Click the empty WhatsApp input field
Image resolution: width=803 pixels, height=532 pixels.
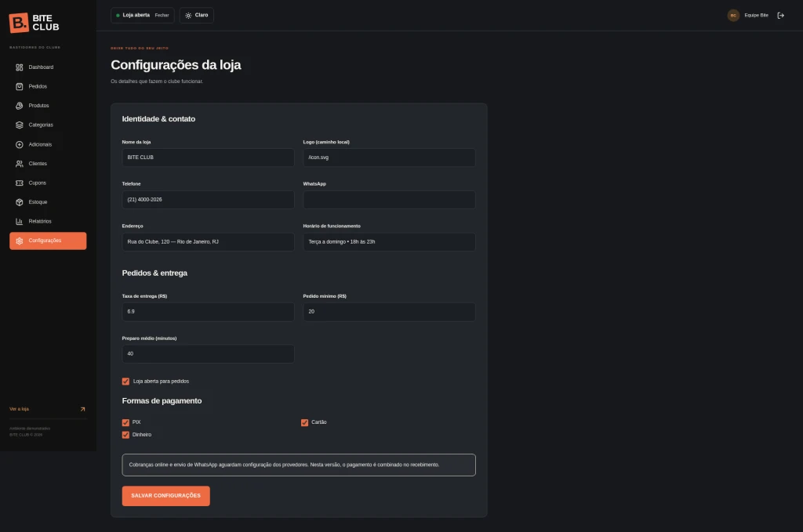[x=389, y=200]
